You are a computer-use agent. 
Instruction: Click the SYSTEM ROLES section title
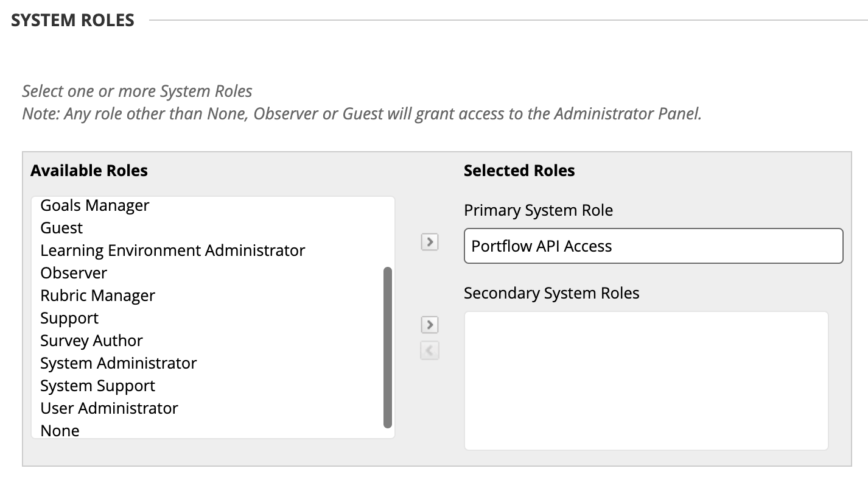[72, 20]
